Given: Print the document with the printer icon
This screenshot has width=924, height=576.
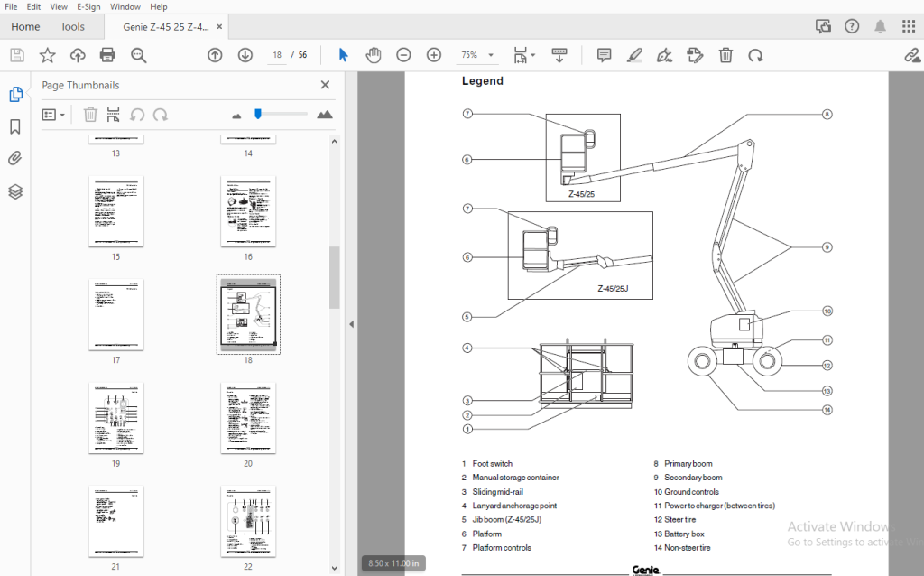Looking at the screenshot, I should [x=107, y=55].
